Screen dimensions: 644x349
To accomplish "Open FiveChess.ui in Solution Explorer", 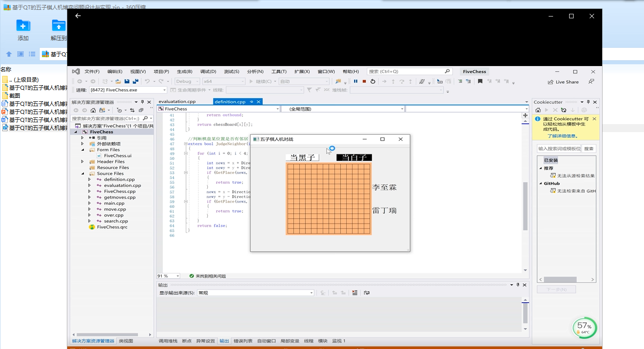I will tap(118, 156).
